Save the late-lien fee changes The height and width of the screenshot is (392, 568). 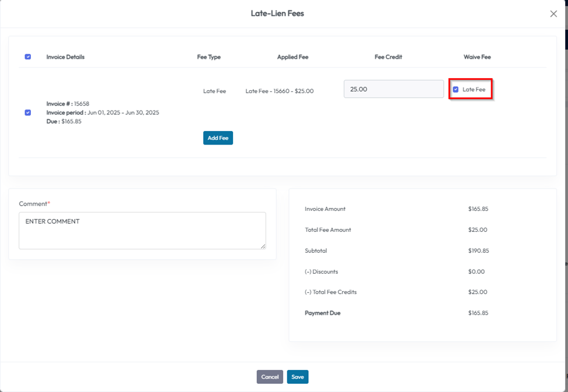(x=297, y=377)
